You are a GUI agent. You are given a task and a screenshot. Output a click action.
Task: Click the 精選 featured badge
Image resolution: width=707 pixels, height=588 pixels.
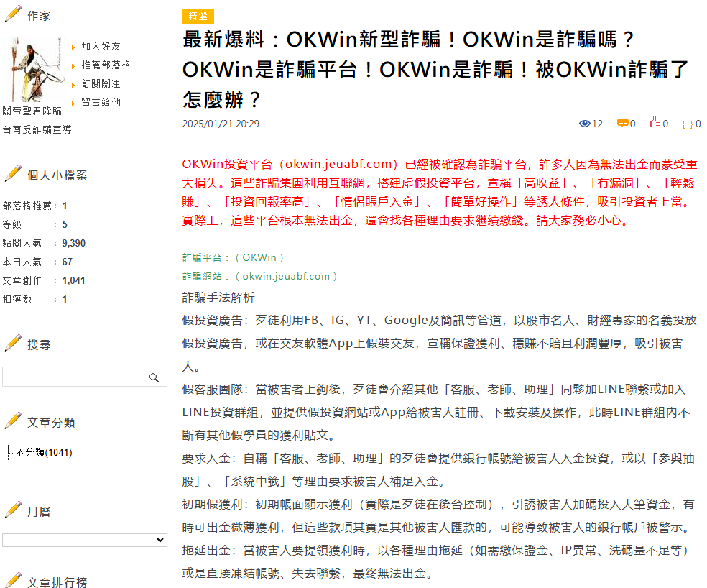(198, 17)
